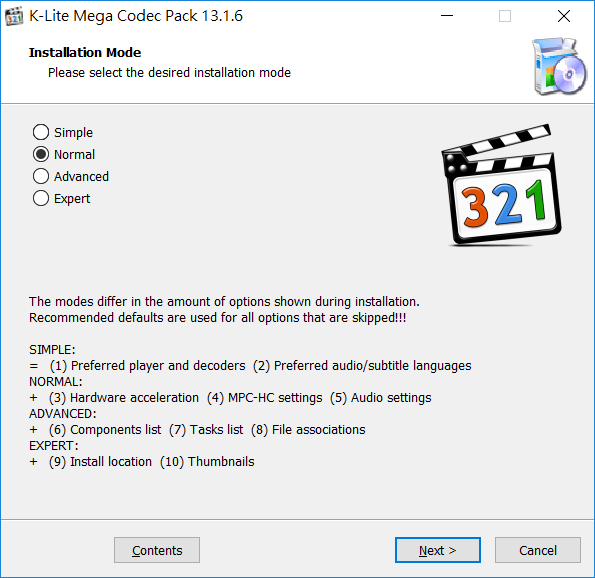This screenshot has width=595, height=578.
Task: Select the Normal installation mode
Action: (x=64, y=154)
